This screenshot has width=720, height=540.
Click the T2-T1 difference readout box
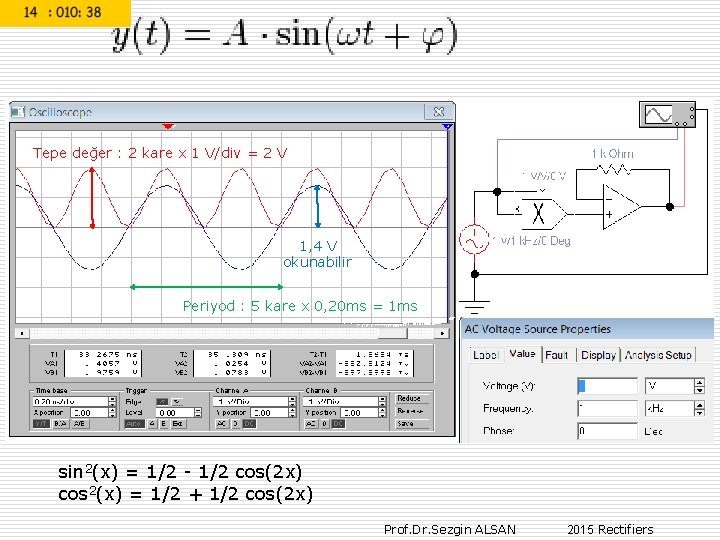click(x=375, y=363)
